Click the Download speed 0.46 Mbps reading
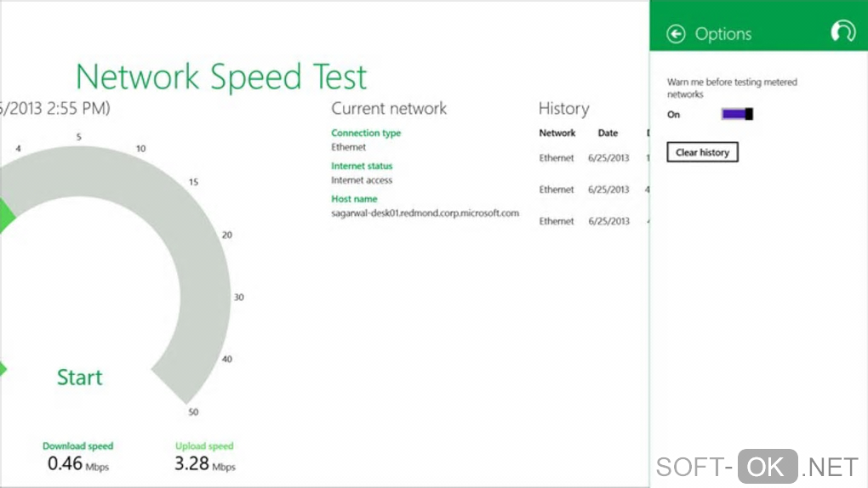This screenshot has height=488, width=868. pyautogui.click(x=77, y=463)
